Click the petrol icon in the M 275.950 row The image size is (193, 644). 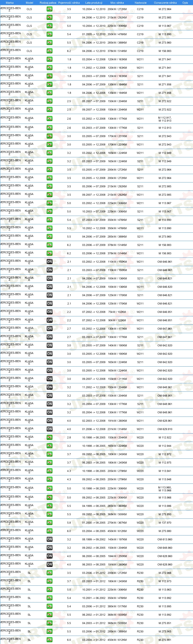(50, 514)
